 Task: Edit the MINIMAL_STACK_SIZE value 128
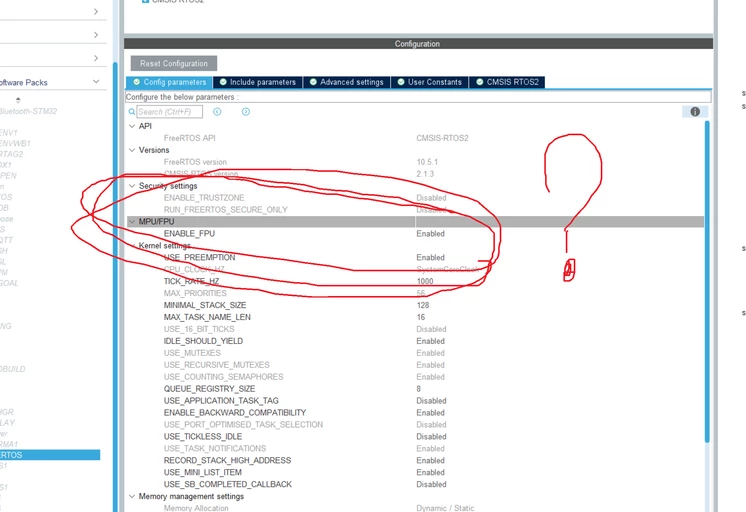pyautogui.click(x=422, y=305)
